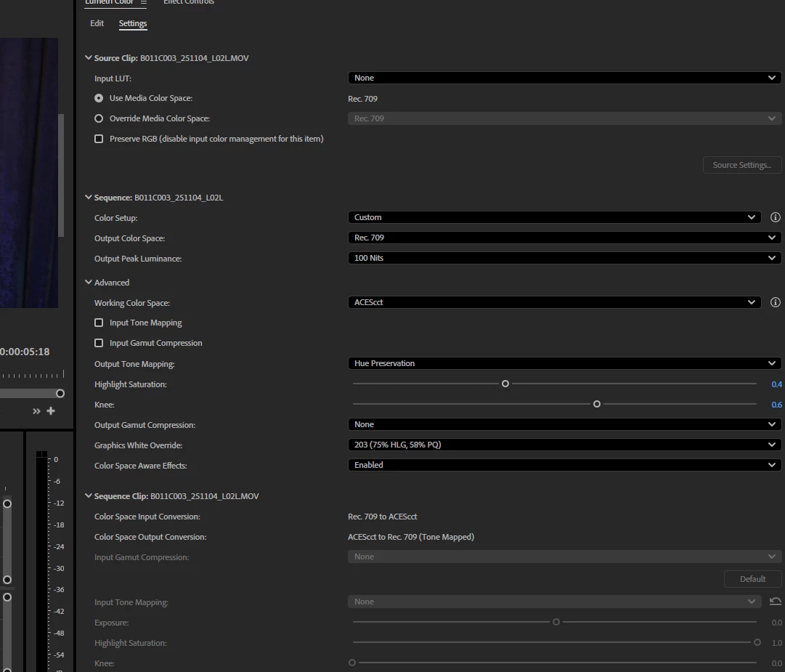Screen dimensions: 785x672
Task: Switch to the Effect Controls panel tab
Action: pos(189,2)
